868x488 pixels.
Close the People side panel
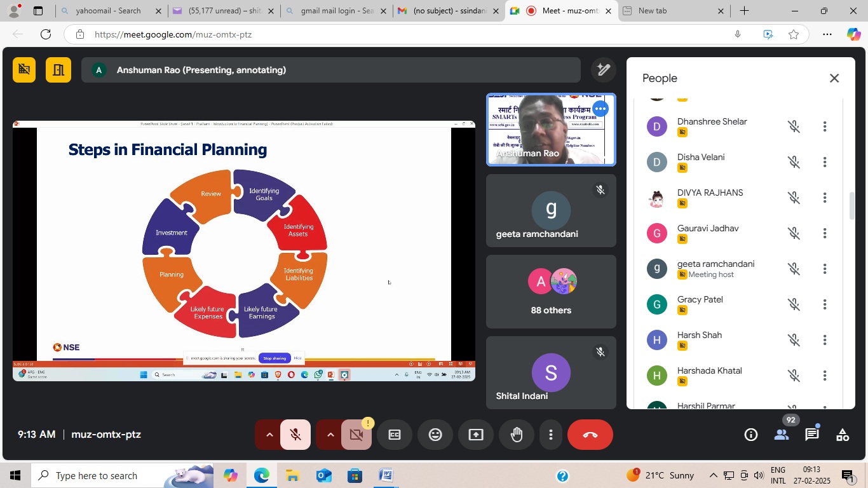pyautogui.click(x=834, y=78)
